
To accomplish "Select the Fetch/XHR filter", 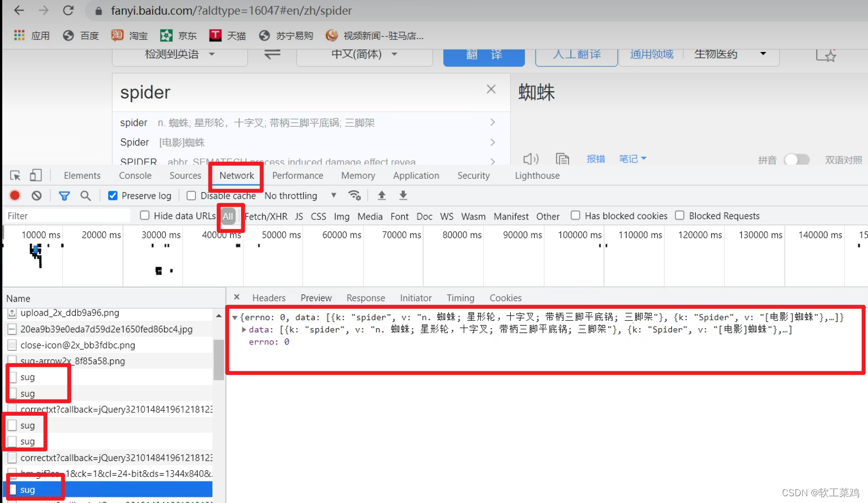I will tap(266, 216).
